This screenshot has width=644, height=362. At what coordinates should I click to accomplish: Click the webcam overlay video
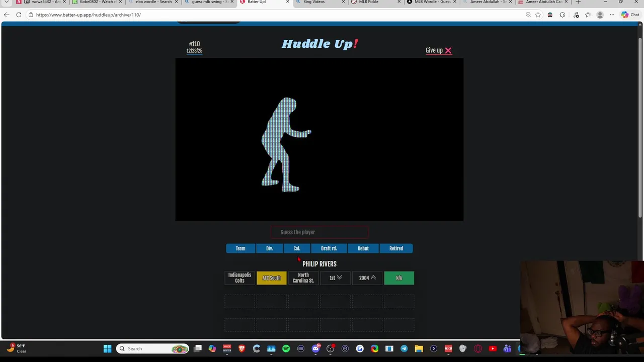point(582,308)
